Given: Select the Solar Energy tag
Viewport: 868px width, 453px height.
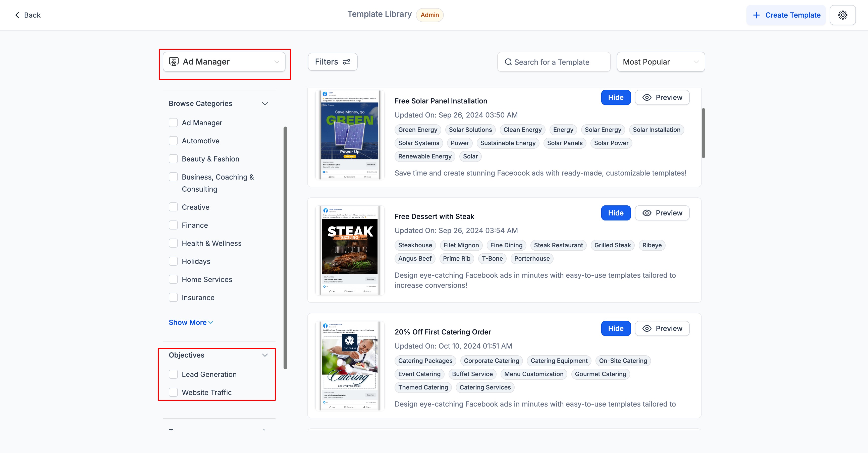Looking at the screenshot, I should coord(603,130).
